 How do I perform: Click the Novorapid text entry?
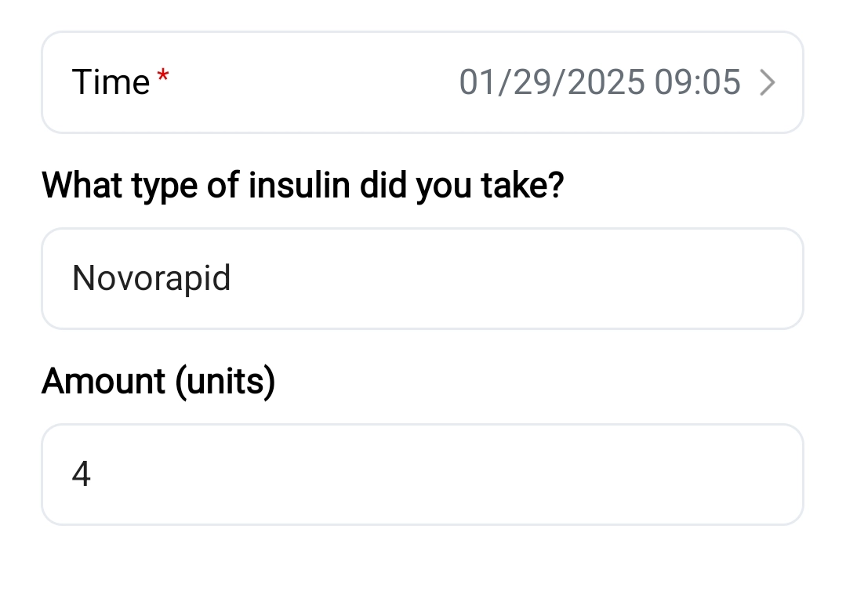(x=151, y=278)
